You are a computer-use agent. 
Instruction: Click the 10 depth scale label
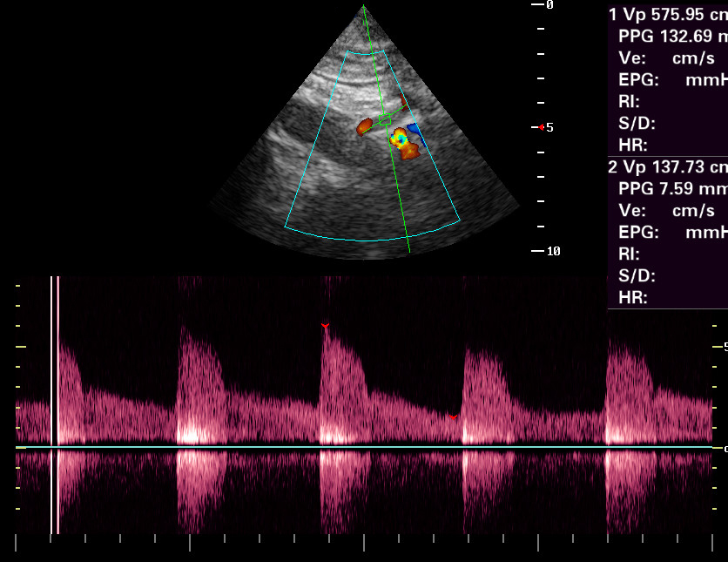coord(552,252)
